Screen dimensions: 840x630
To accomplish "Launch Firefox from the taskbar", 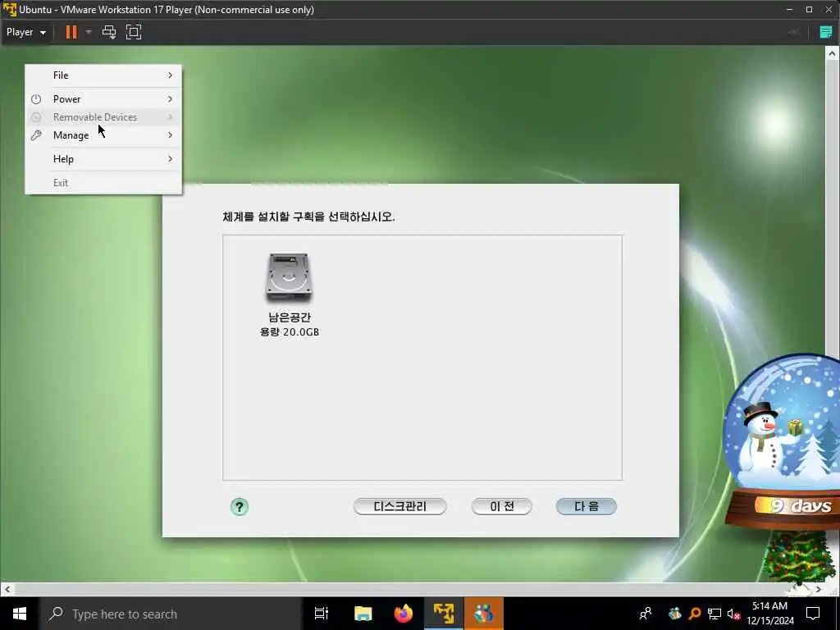I will 404,614.
